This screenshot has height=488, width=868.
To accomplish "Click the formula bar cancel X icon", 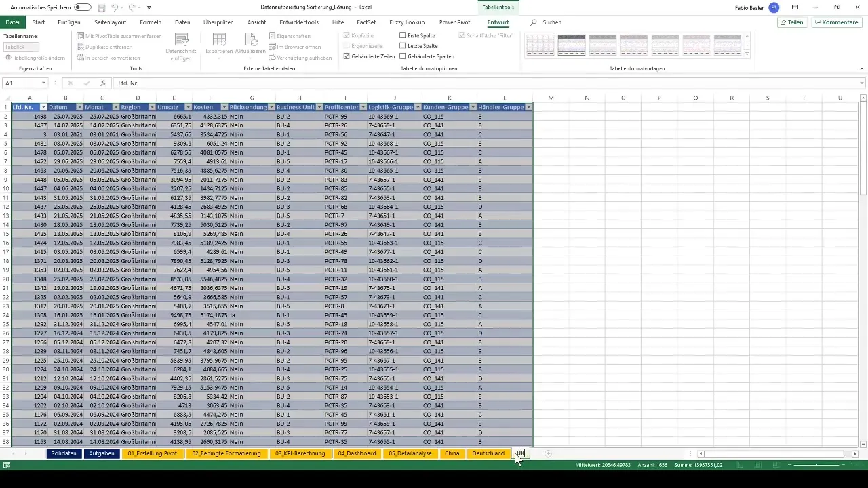I will [x=70, y=83].
